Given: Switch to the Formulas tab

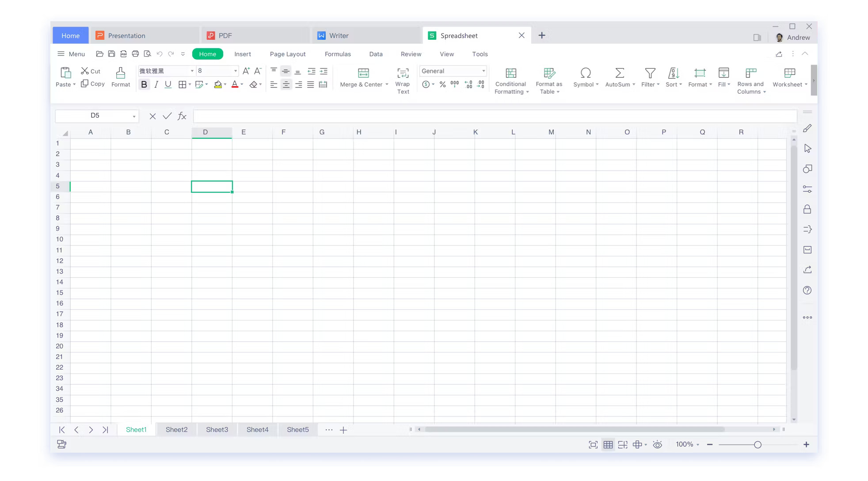Looking at the screenshot, I should pos(338,54).
